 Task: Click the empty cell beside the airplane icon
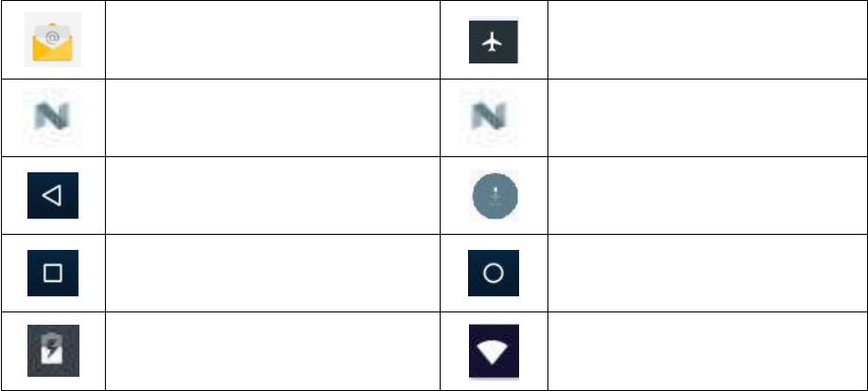(x=703, y=41)
